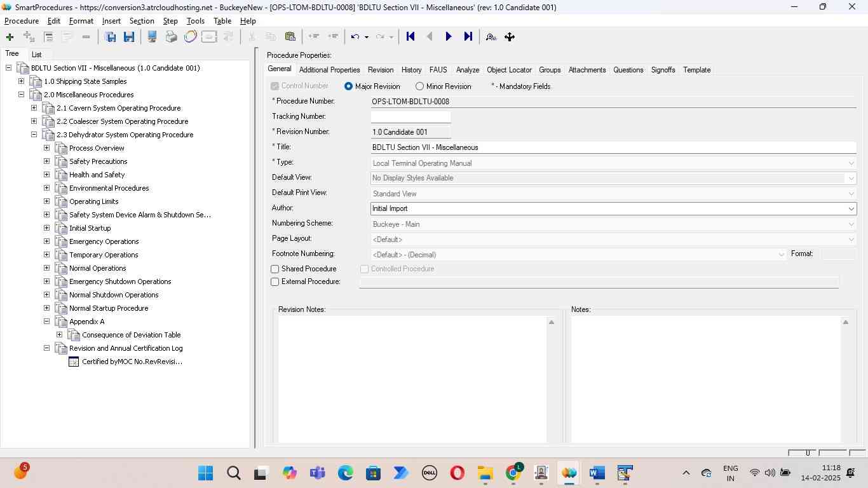The height and width of the screenshot is (488, 868).
Task: Tick the External Procedure checkbox
Action: [x=275, y=282]
